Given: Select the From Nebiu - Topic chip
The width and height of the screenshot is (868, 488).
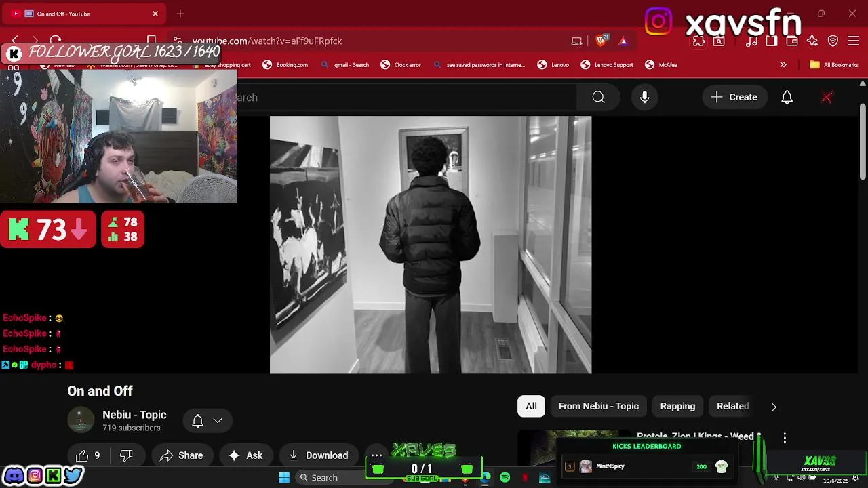Looking at the screenshot, I should 599,406.
